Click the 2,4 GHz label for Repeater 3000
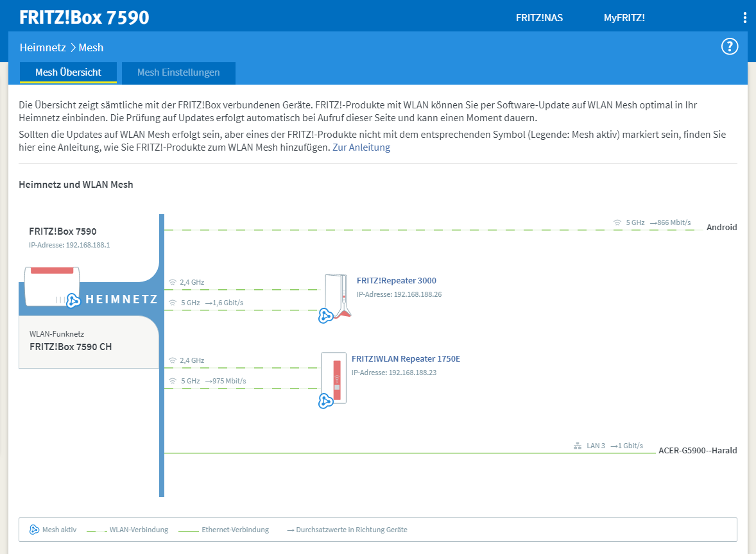Image resolution: width=756 pixels, height=554 pixels. (192, 282)
